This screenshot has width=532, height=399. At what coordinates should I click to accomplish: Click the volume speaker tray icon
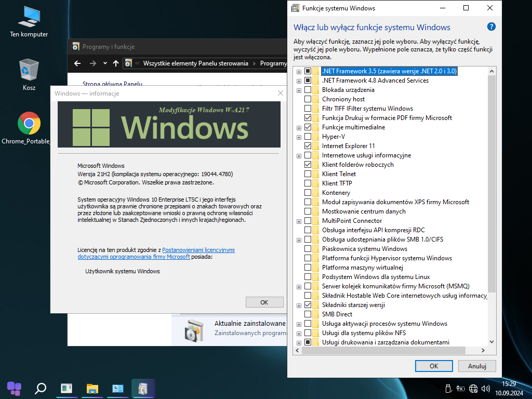[486, 388]
